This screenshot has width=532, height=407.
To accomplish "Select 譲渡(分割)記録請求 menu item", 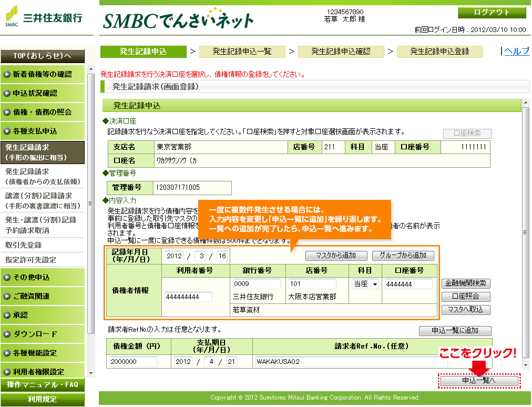I will (x=43, y=201).
